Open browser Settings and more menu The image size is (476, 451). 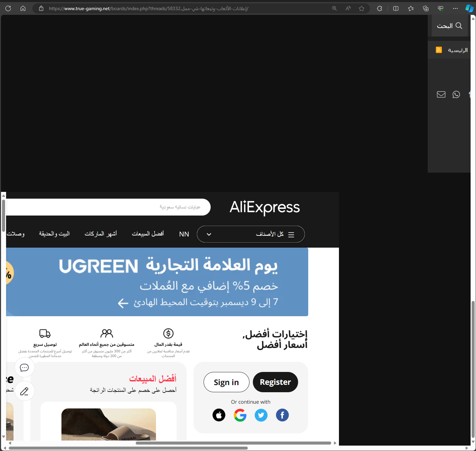click(455, 8)
